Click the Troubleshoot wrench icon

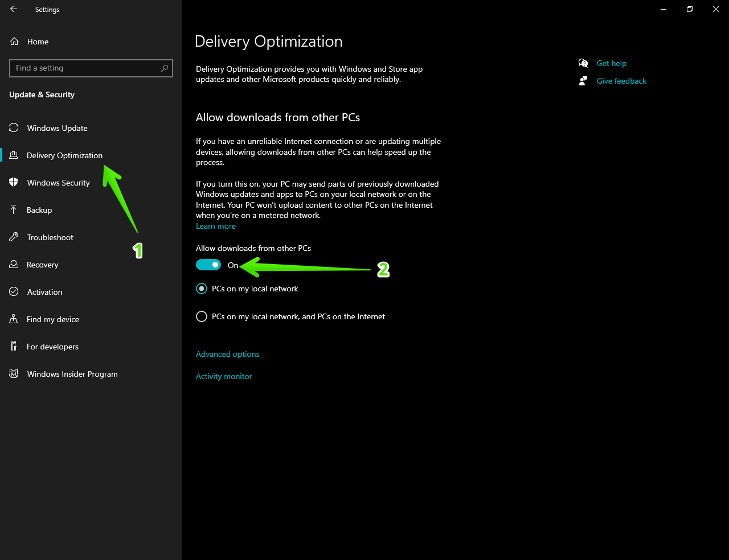pos(14,237)
